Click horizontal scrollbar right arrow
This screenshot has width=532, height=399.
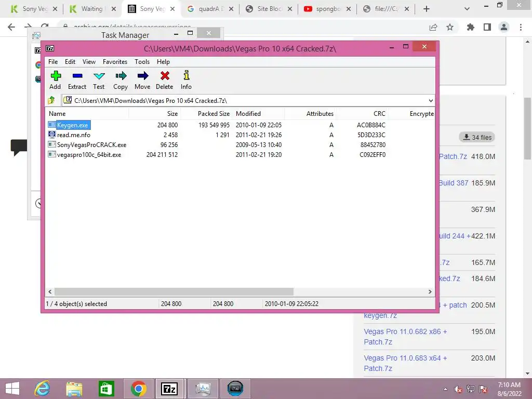click(x=430, y=291)
